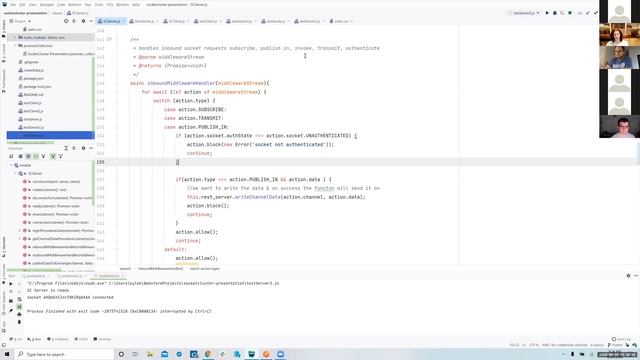This screenshot has height=360, width=640.
Task: Hide the Project tool window
Action: pyautogui.click(x=91, y=21)
